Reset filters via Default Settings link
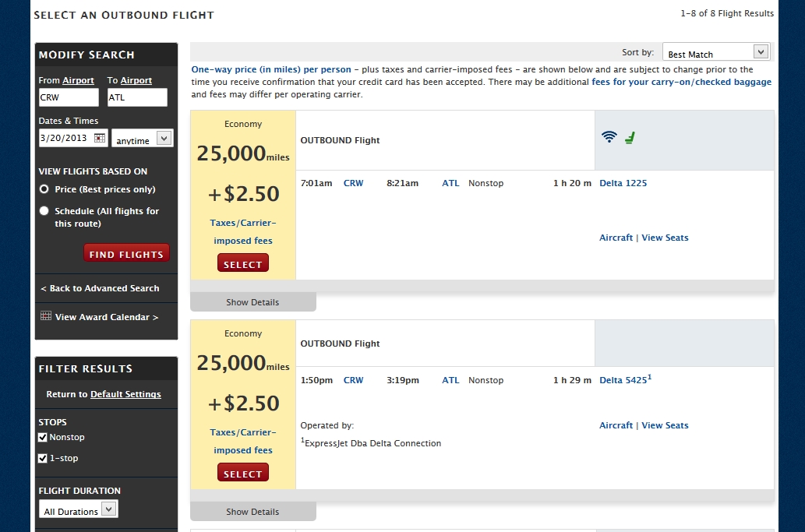This screenshot has height=532, width=805. (x=125, y=394)
